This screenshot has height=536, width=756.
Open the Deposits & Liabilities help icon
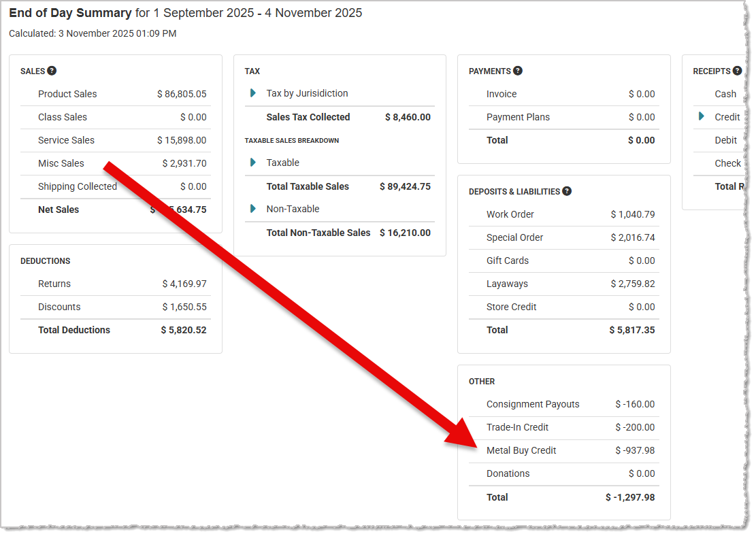(567, 191)
